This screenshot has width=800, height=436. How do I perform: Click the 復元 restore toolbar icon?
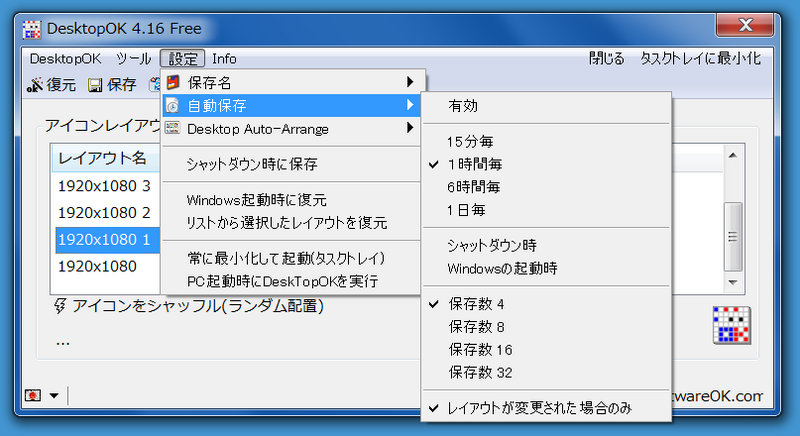pos(35,85)
